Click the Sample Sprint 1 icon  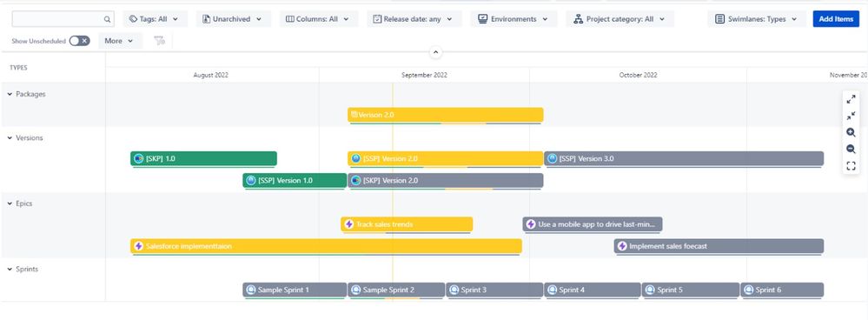[251, 290]
